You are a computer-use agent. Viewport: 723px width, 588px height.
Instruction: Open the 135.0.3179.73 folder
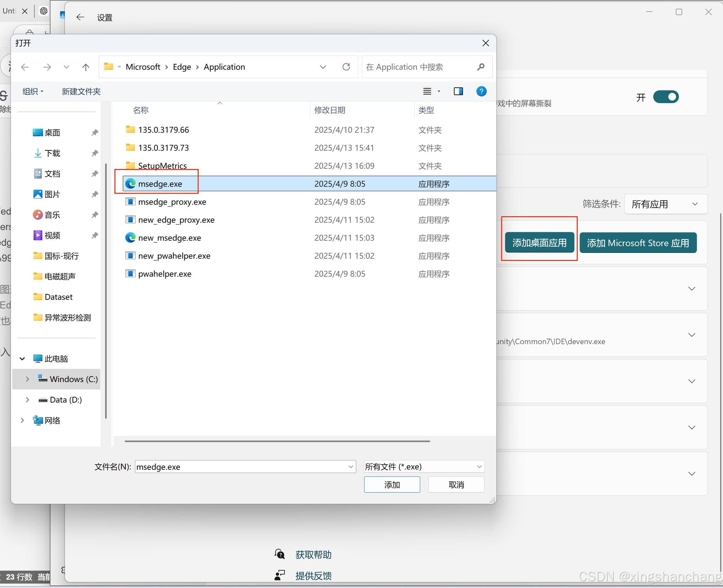[163, 148]
